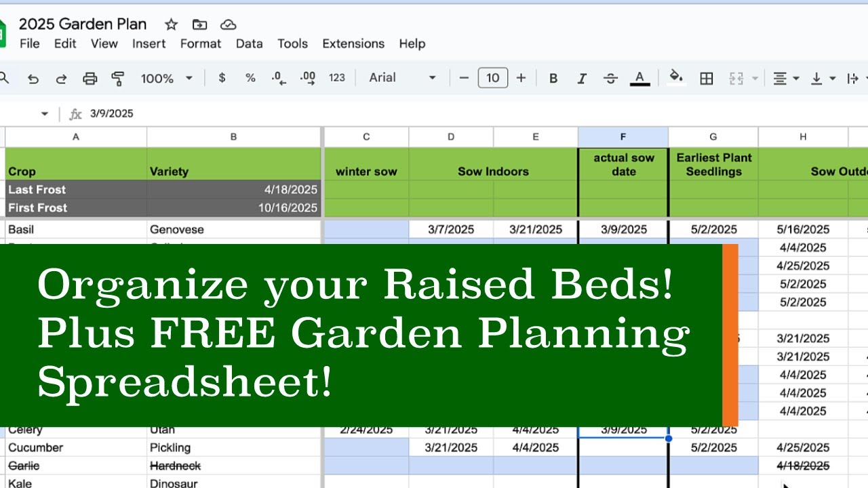Toggle strikethrough formatting
The width and height of the screenshot is (868, 488).
[610, 79]
